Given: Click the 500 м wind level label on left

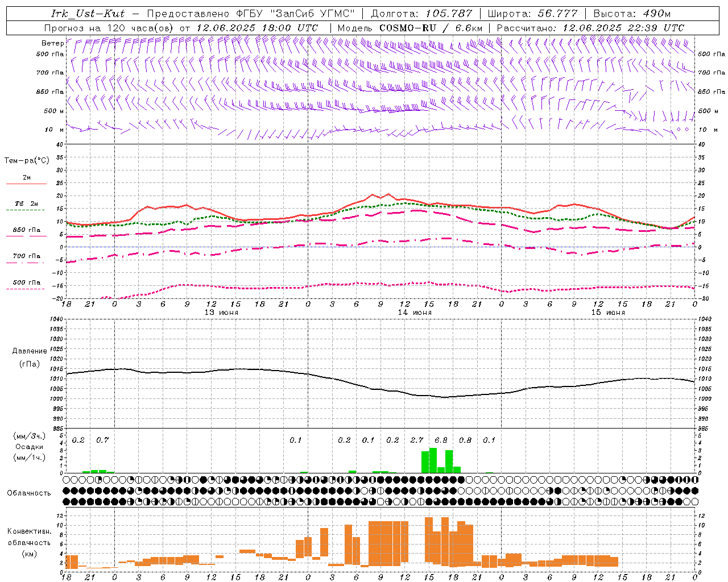Looking at the screenshot, I should click(x=54, y=111).
